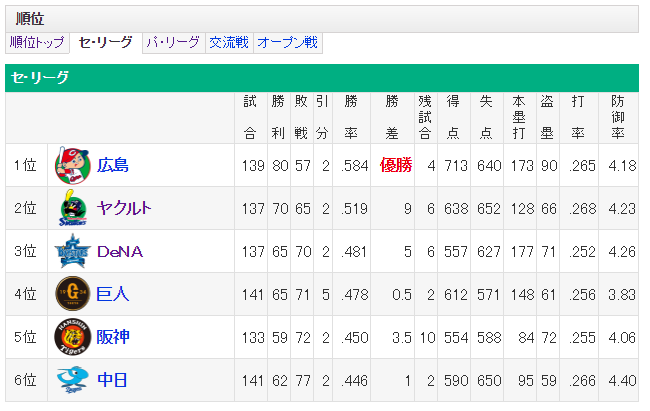This screenshot has width=650, height=411.
Task: Click the Giants round emblem logo
Action: tap(73, 294)
